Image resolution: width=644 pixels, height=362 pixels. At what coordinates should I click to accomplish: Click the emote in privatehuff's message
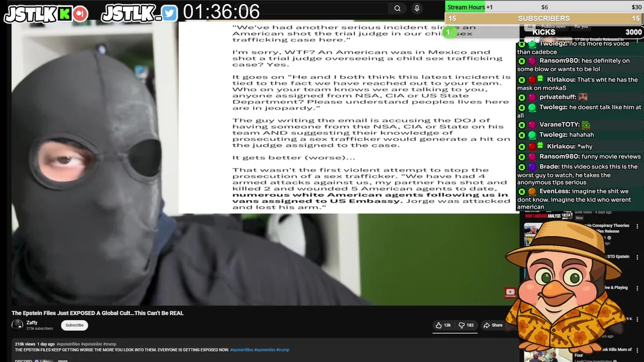click(583, 97)
